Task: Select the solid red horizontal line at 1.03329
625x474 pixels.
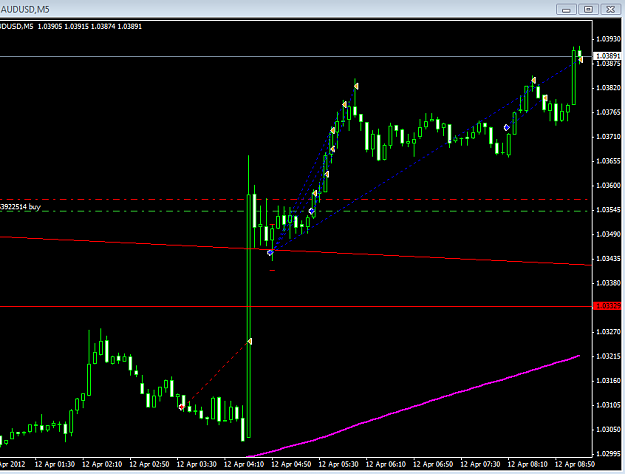Action: click(296, 306)
